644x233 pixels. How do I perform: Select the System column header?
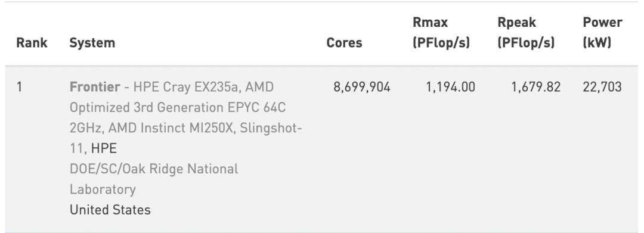[x=92, y=43]
